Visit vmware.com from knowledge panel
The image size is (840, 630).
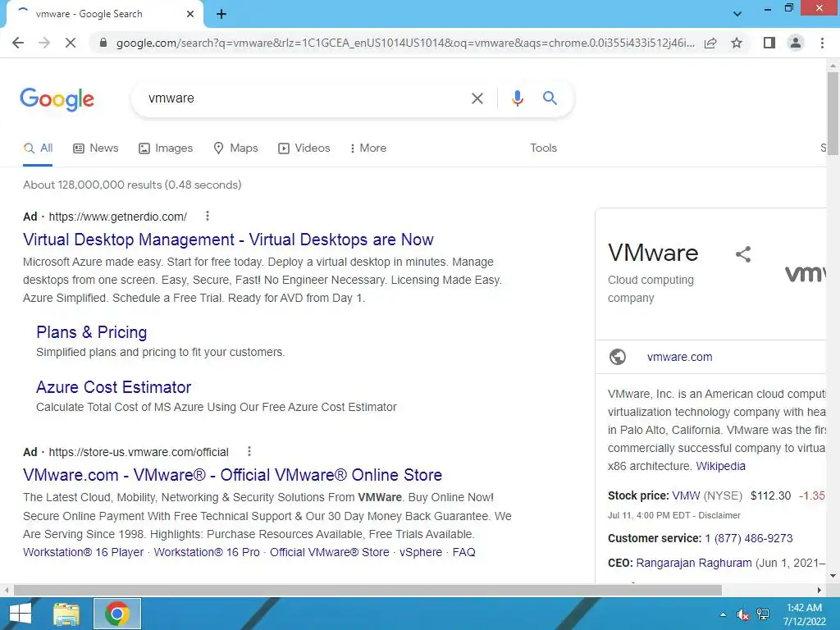(680, 358)
